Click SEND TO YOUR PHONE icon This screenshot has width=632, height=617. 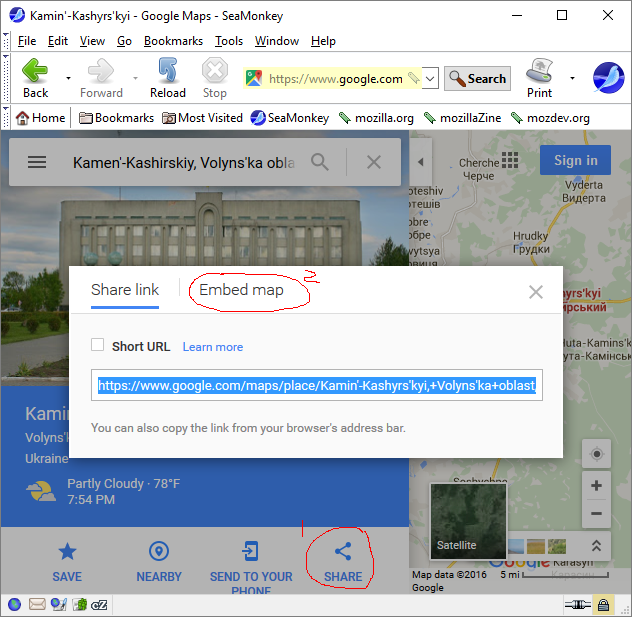pyautogui.click(x=251, y=551)
